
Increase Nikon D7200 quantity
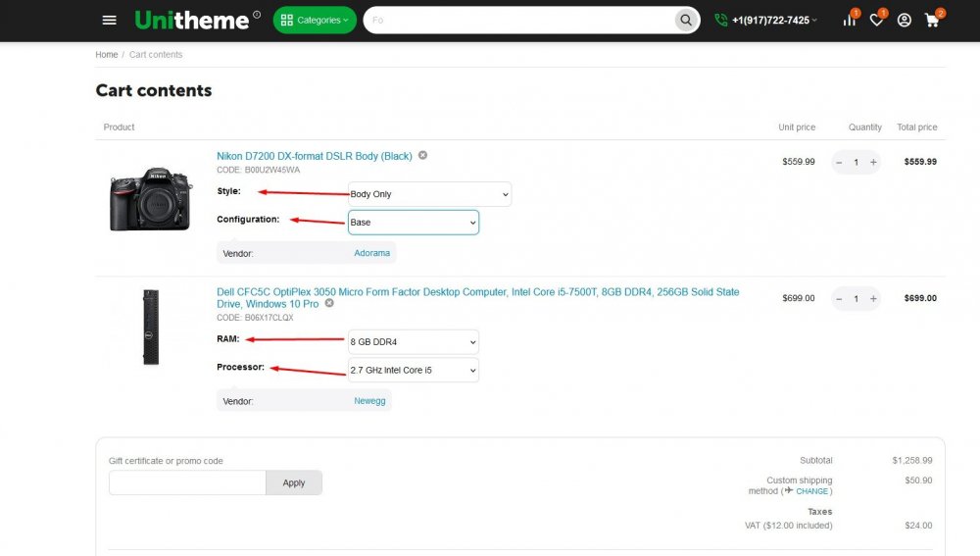click(x=873, y=162)
